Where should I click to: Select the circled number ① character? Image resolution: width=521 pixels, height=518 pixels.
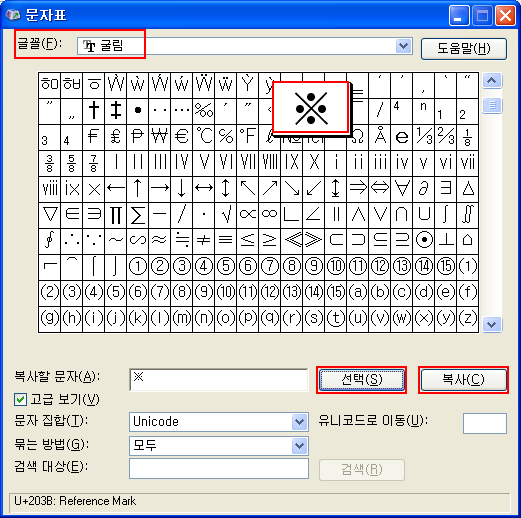point(138,267)
